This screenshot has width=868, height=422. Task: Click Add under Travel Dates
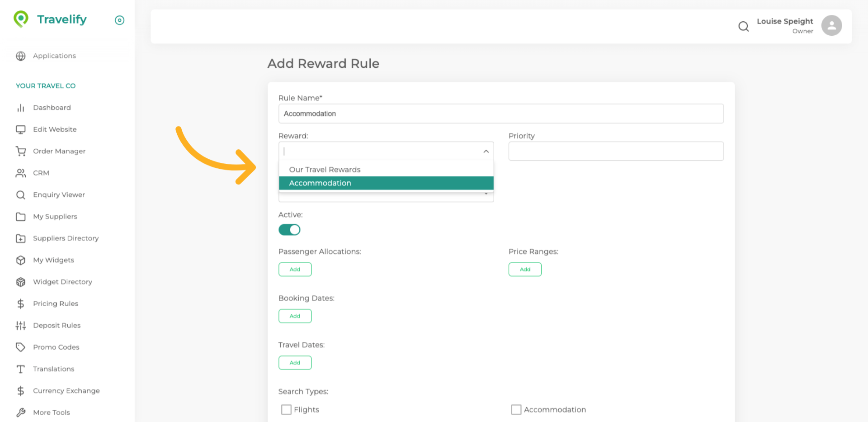pyautogui.click(x=295, y=363)
